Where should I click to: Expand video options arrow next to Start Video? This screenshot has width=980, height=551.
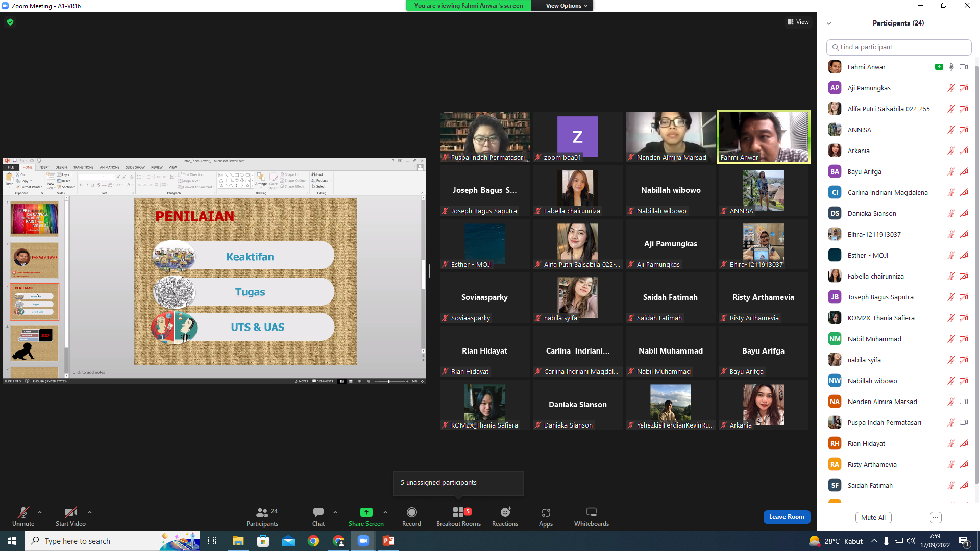(x=90, y=512)
